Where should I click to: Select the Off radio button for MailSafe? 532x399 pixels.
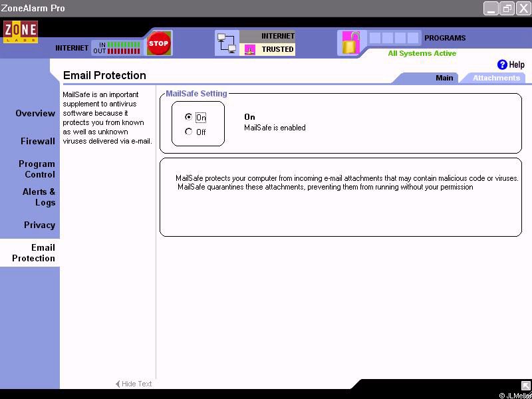point(188,131)
